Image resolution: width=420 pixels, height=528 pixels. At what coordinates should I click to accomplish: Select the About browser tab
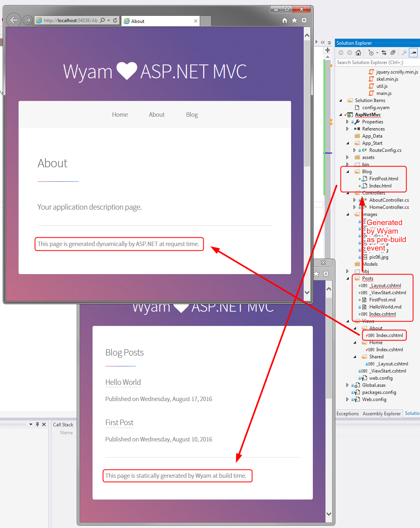pyautogui.click(x=160, y=21)
